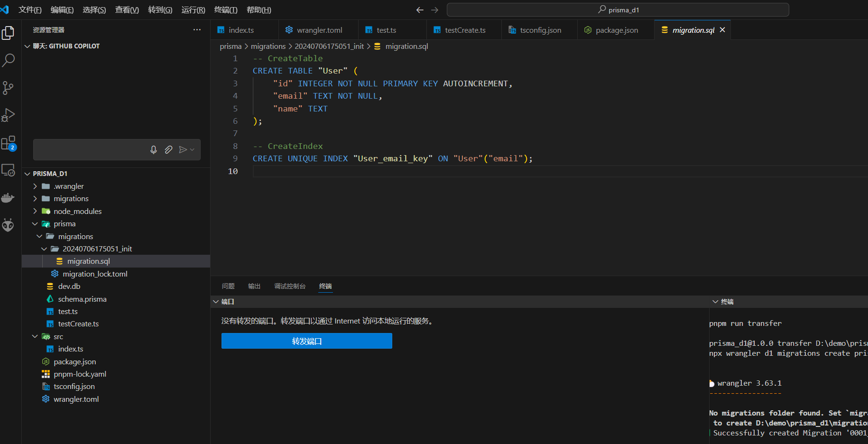Open the alien-face icon in the activity bar

click(x=9, y=225)
